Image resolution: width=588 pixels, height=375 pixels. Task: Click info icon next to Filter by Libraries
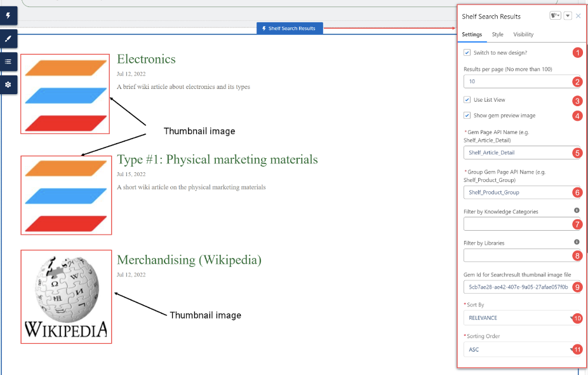click(x=577, y=242)
